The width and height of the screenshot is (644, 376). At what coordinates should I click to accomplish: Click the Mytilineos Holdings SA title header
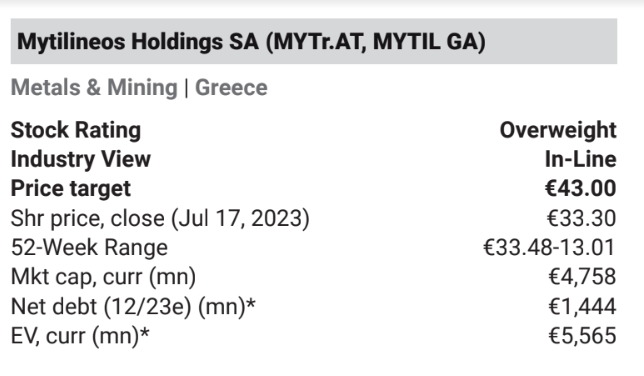click(314, 41)
